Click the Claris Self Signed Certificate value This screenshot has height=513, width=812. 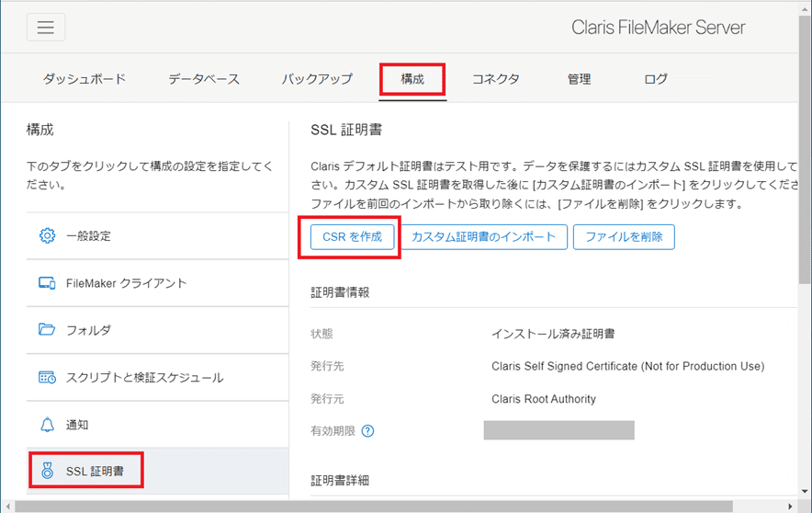tap(627, 366)
